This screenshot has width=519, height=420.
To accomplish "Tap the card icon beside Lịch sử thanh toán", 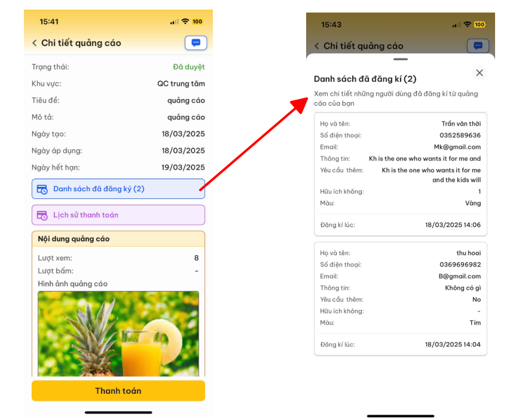I will pyautogui.click(x=42, y=215).
